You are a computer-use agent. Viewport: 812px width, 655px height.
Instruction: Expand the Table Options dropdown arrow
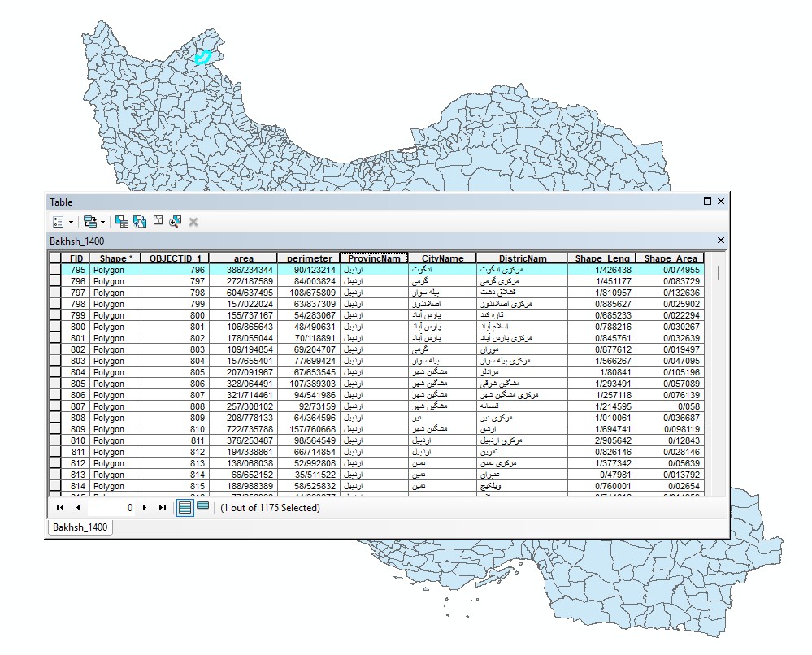tap(71, 223)
